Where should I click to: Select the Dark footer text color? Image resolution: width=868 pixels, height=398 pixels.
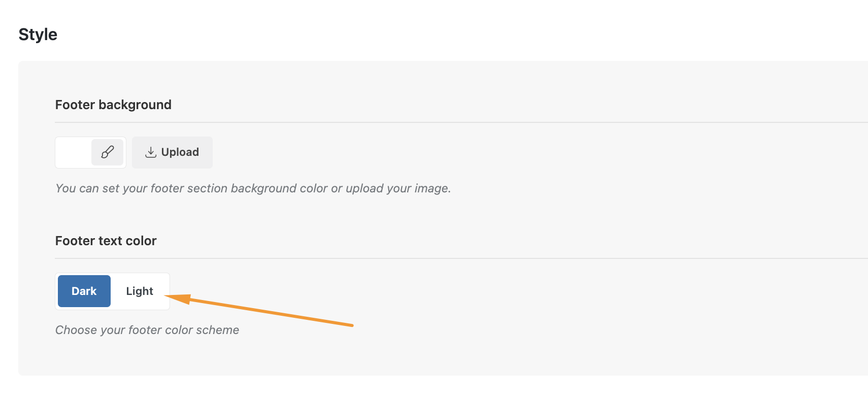click(x=84, y=291)
